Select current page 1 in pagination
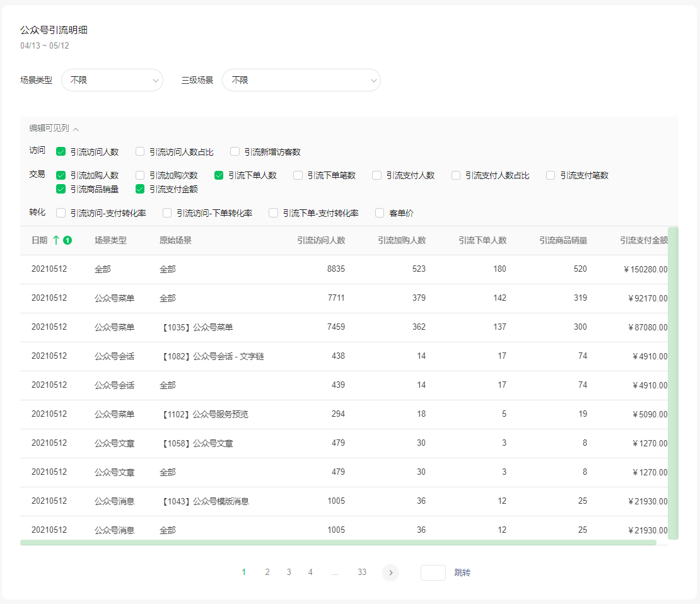700x604 pixels. coord(244,572)
